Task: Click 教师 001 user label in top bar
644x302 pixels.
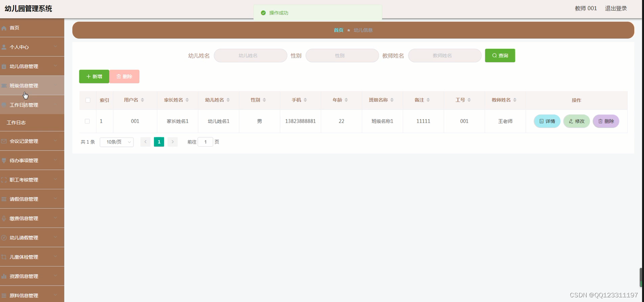Action: (586, 8)
